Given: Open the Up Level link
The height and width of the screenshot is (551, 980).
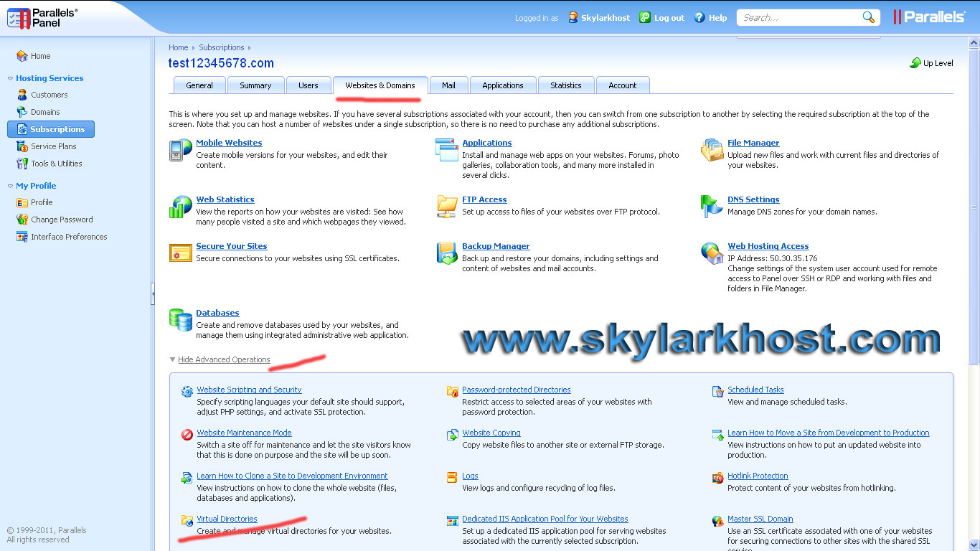Looking at the screenshot, I should (x=938, y=63).
